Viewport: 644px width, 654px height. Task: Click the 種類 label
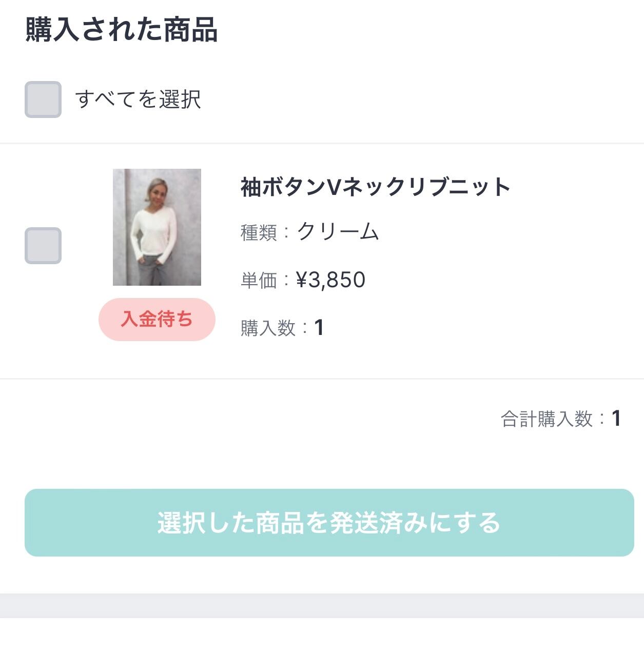259,232
